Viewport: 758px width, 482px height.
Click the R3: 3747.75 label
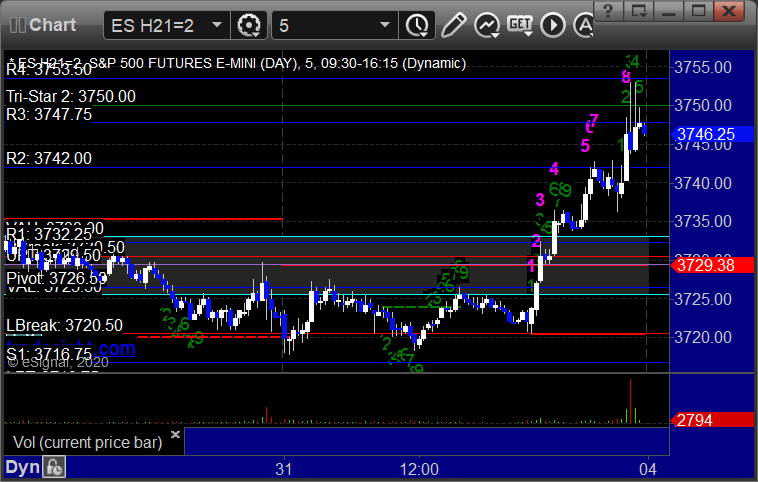coord(49,114)
